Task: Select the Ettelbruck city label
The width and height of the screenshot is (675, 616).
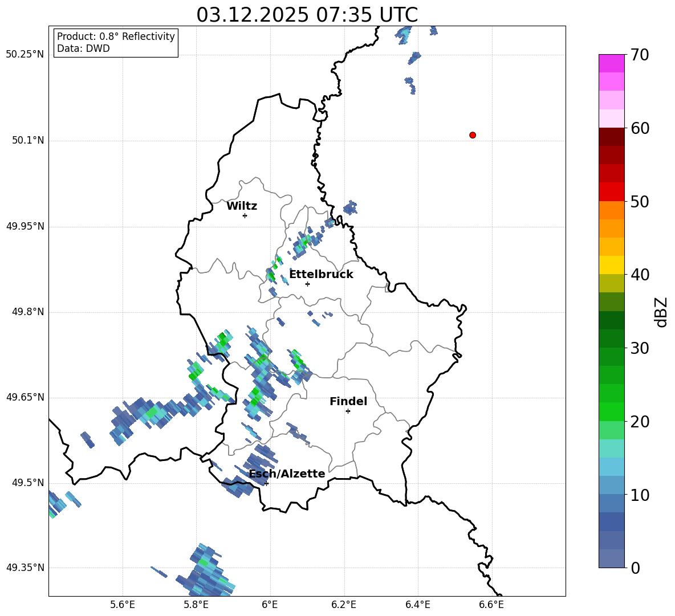Action: point(321,275)
